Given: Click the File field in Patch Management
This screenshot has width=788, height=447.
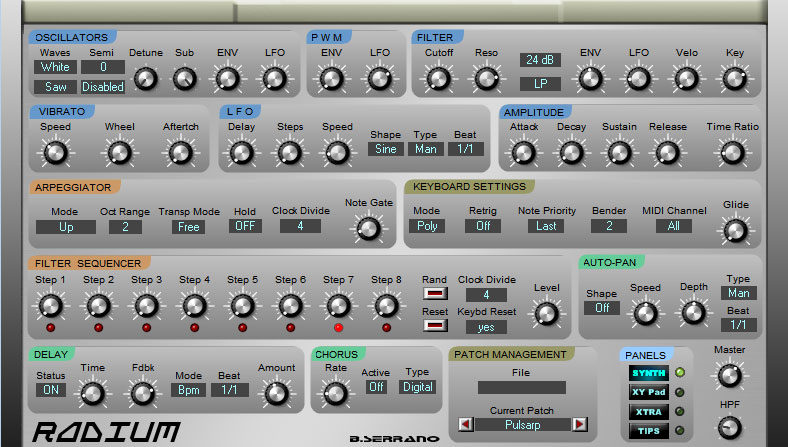Looking at the screenshot, I should click(x=520, y=387).
